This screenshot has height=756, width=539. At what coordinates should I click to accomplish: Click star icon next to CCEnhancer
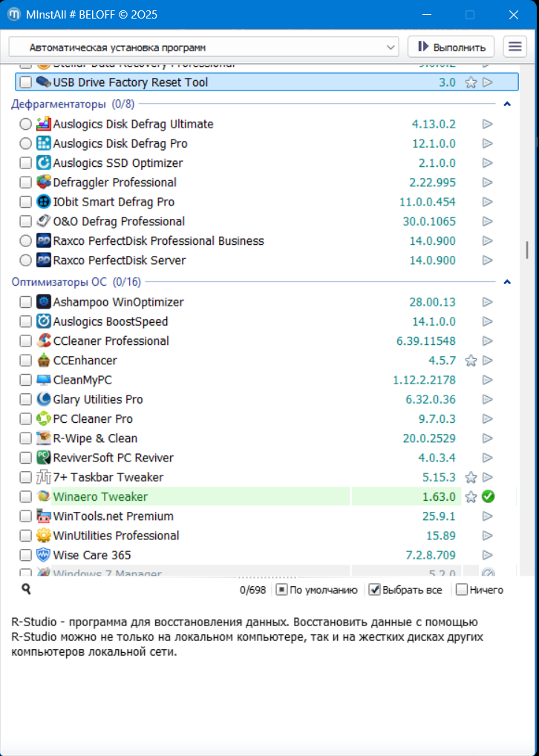click(471, 361)
